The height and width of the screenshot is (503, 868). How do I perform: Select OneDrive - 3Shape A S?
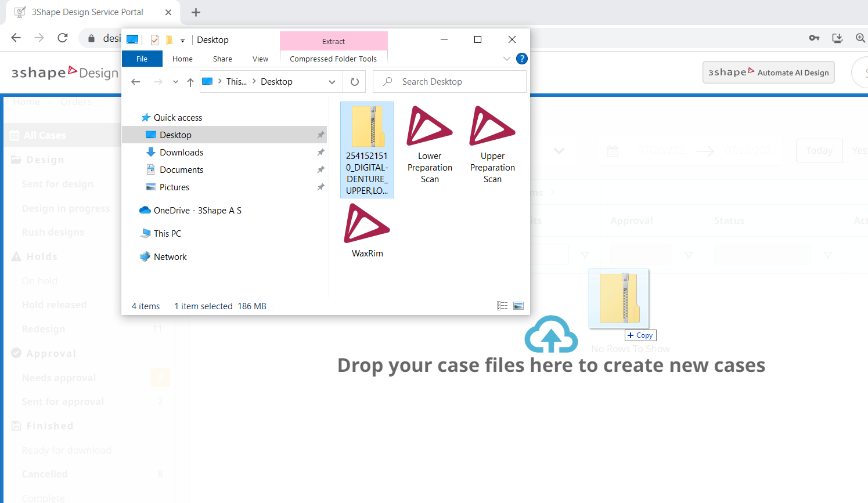(x=197, y=210)
